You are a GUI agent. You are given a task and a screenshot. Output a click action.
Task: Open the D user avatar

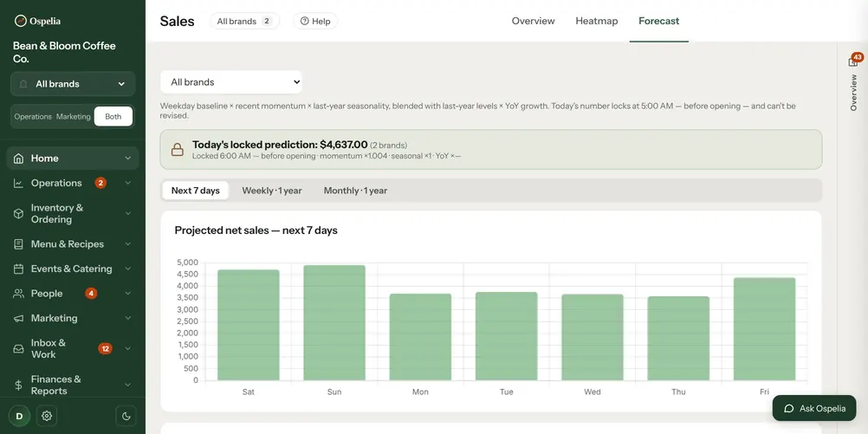(x=19, y=416)
